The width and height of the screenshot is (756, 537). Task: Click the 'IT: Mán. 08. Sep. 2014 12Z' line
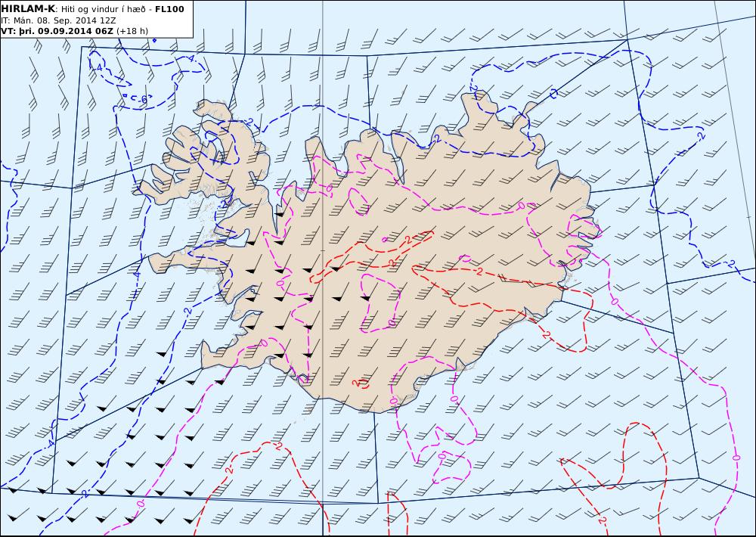(x=58, y=20)
